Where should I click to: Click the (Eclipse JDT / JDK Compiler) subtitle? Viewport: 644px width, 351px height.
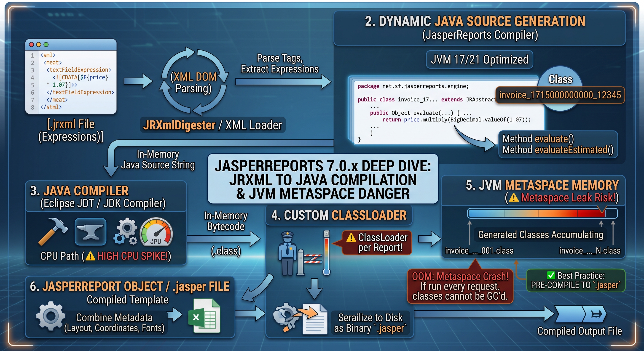tap(103, 203)
